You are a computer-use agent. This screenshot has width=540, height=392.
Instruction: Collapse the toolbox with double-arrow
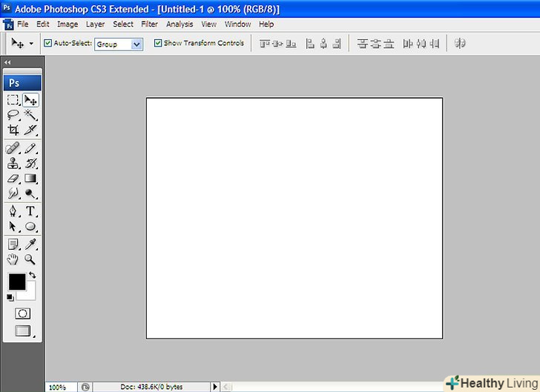7,62
